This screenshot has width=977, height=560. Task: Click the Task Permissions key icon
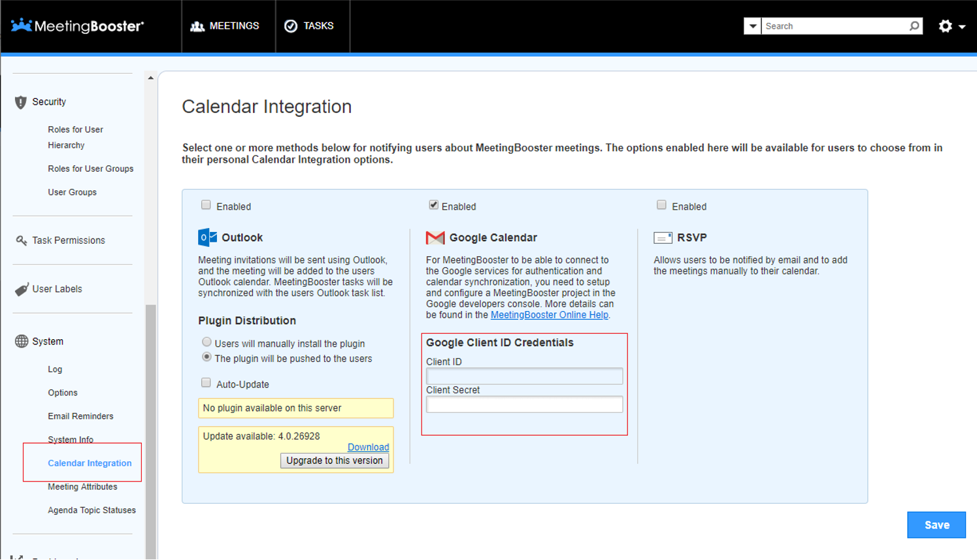[20, 240]
